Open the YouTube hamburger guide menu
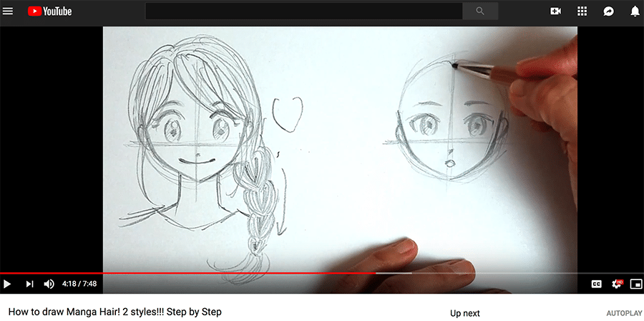 pyautogui.click(x=8, y=11)
